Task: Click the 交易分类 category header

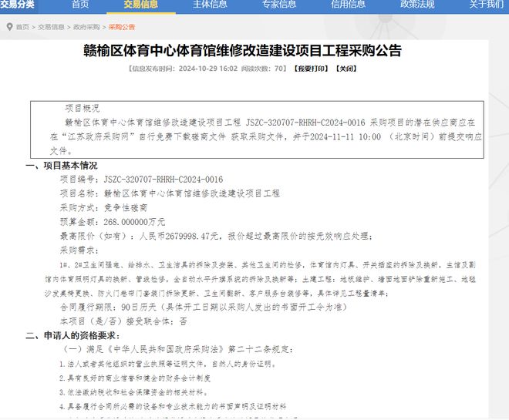Action: tap(17, 4)
